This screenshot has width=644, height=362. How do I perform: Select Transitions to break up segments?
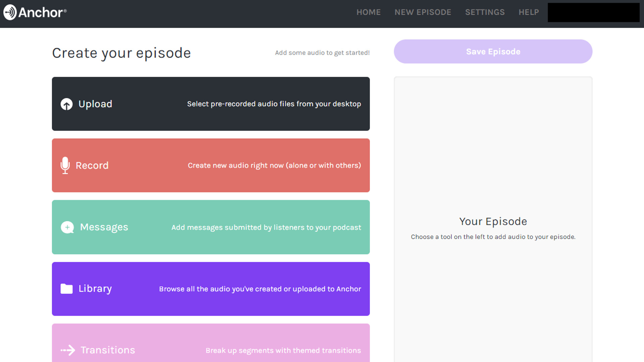coord(211,343)
